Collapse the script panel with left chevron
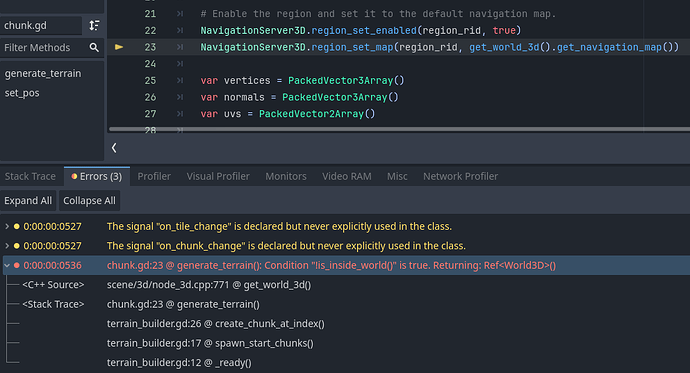Screen dimensions: 690x373 (114, 148)
